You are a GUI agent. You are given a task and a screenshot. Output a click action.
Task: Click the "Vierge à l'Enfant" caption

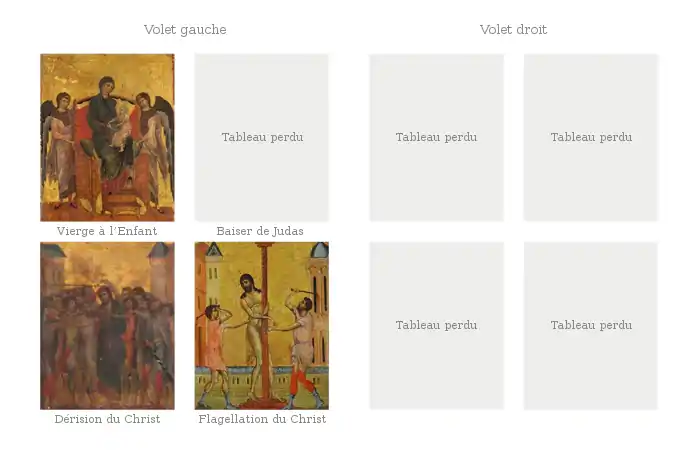[107, 231]
